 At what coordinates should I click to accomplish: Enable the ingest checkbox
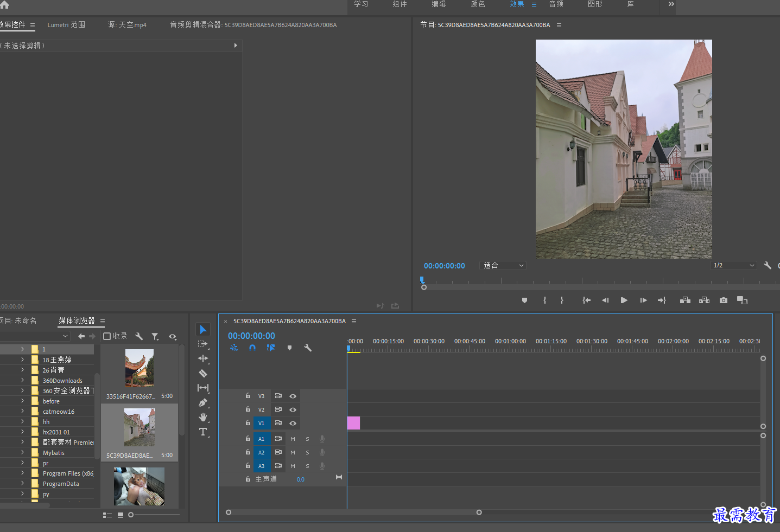[x=107, y=336]
